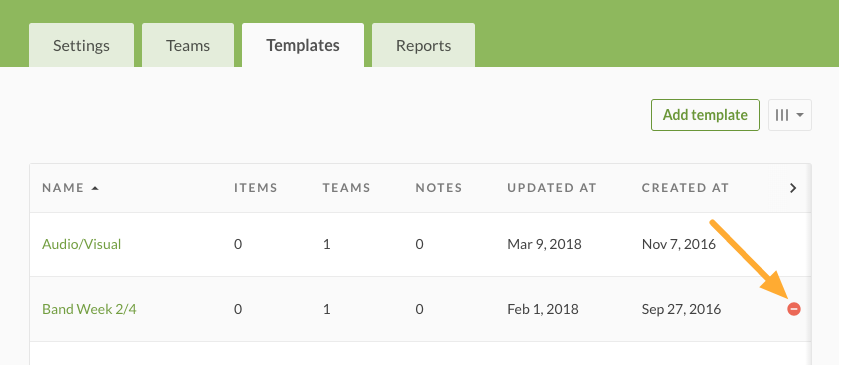Image resolution: width=841 pixels, height=365 pixels.
Task: Select the Templates tab
Action: coord(303,45)
